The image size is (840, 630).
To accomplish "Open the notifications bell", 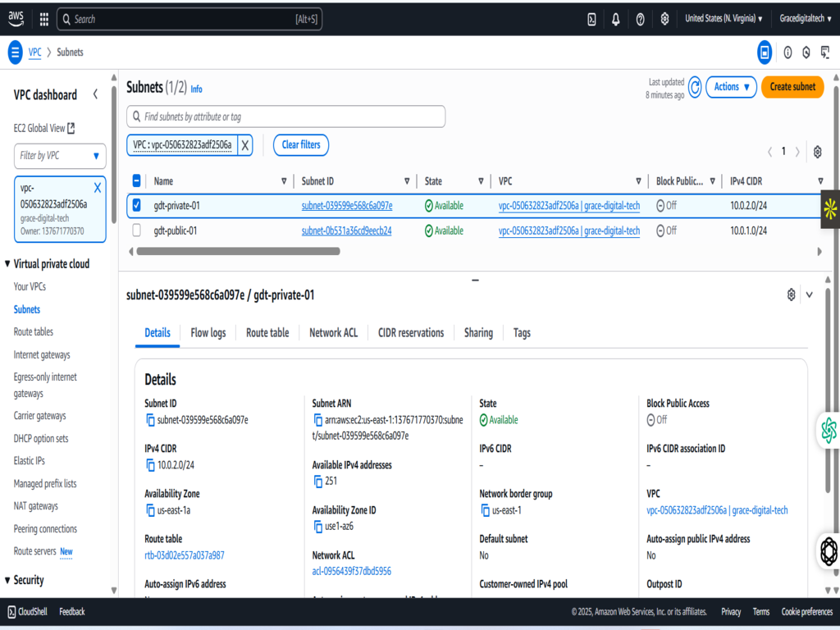I will 615,20.
